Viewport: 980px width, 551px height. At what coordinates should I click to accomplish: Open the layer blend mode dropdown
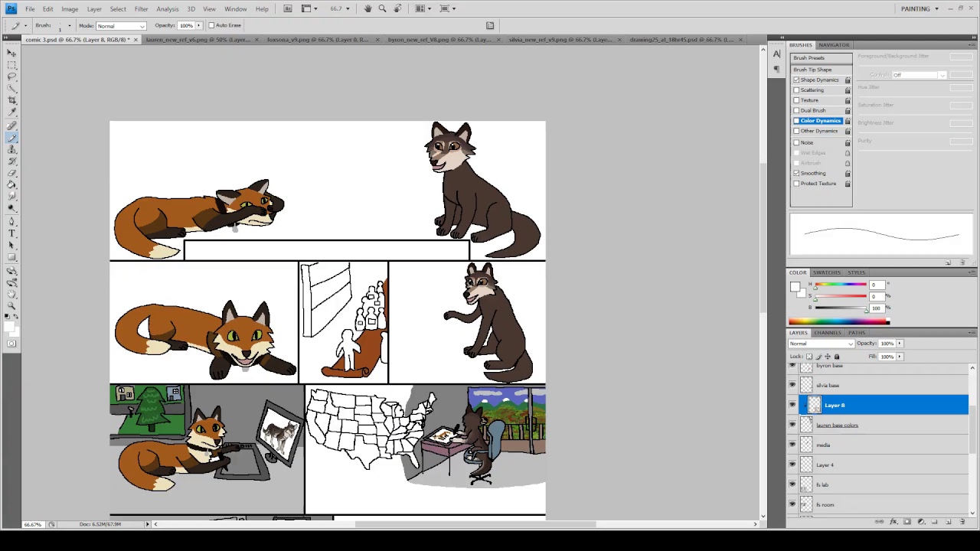(822, 344)
